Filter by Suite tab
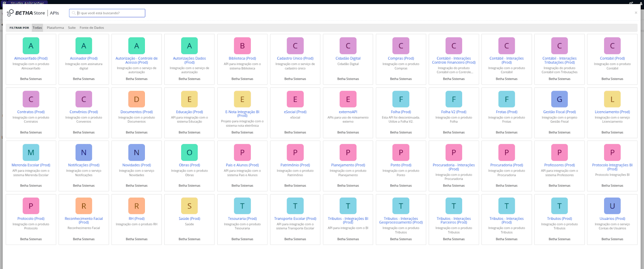This screenshot has height=269, width=644. click(x=72, y=28)
